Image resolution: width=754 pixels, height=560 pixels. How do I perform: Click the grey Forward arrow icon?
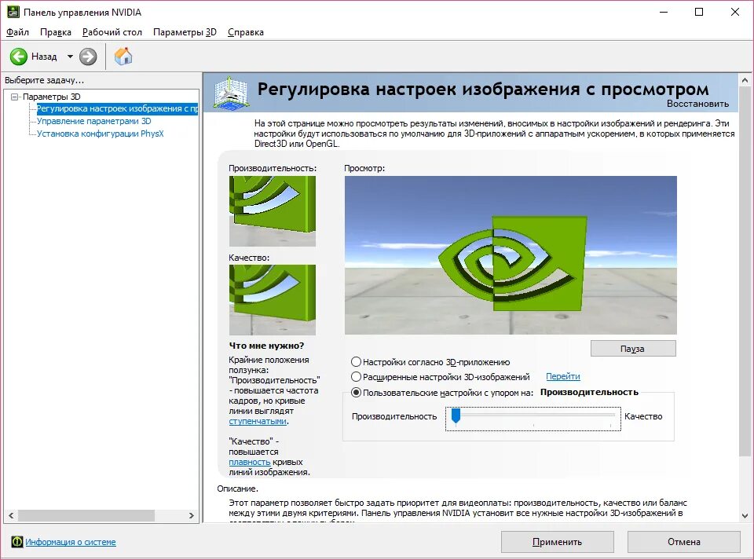coord(87,57)
